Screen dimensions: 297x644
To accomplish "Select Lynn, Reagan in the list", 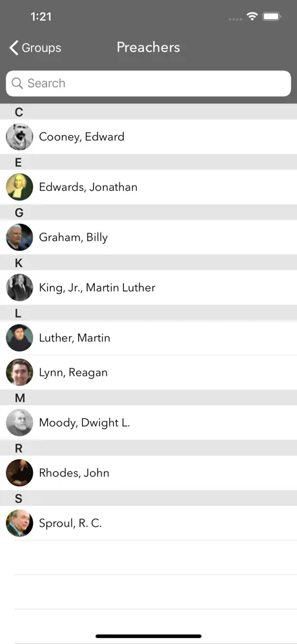I will click(148, 372).
